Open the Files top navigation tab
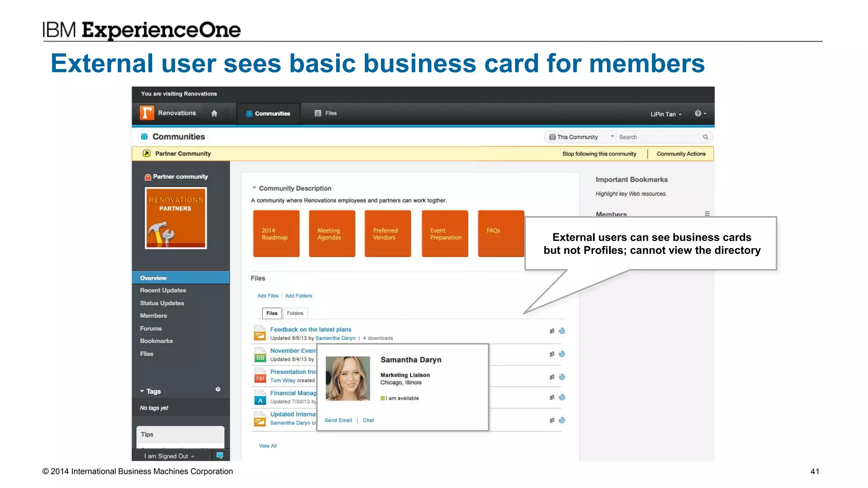 point(325,113)
